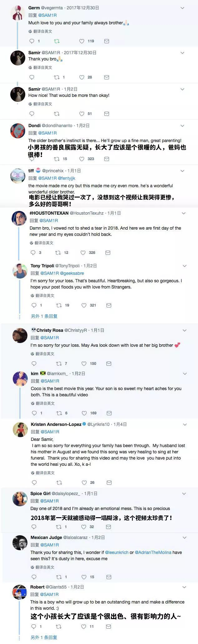Toggle like on Spice Girl's tweet
The height and width of the screenshot is (644, 198).
(84, 527)
